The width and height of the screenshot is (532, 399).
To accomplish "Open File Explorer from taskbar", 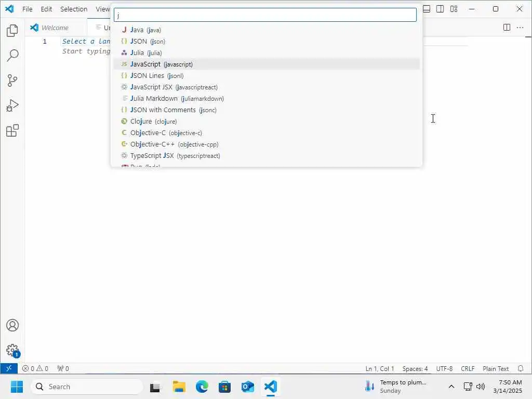I will [x=179, y=387].
